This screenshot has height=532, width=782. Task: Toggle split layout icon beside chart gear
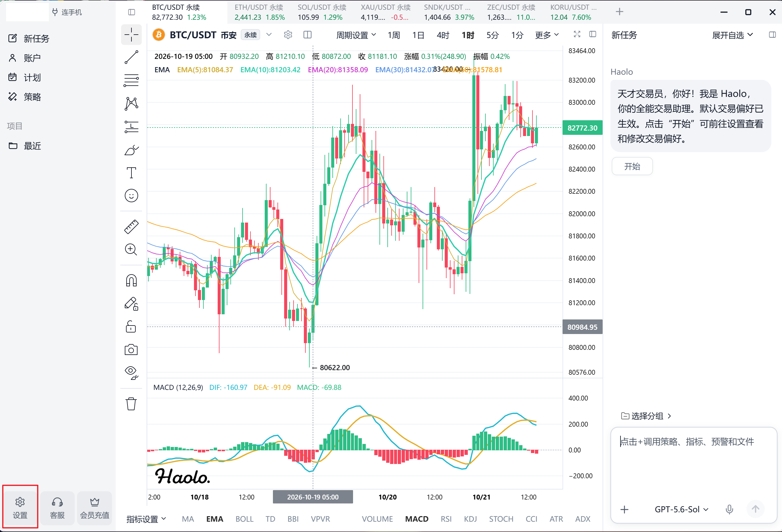pyautogui.click(x=308, y=35)
